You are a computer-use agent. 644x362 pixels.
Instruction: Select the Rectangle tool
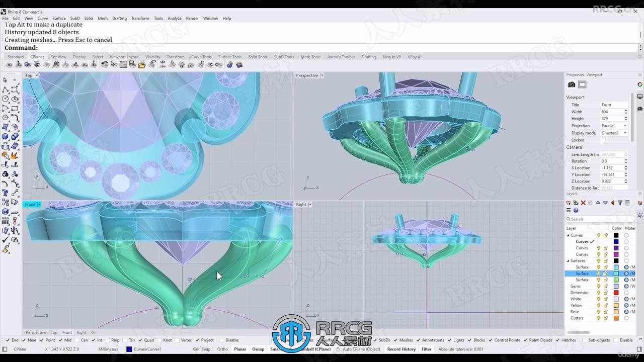[15, 108]
